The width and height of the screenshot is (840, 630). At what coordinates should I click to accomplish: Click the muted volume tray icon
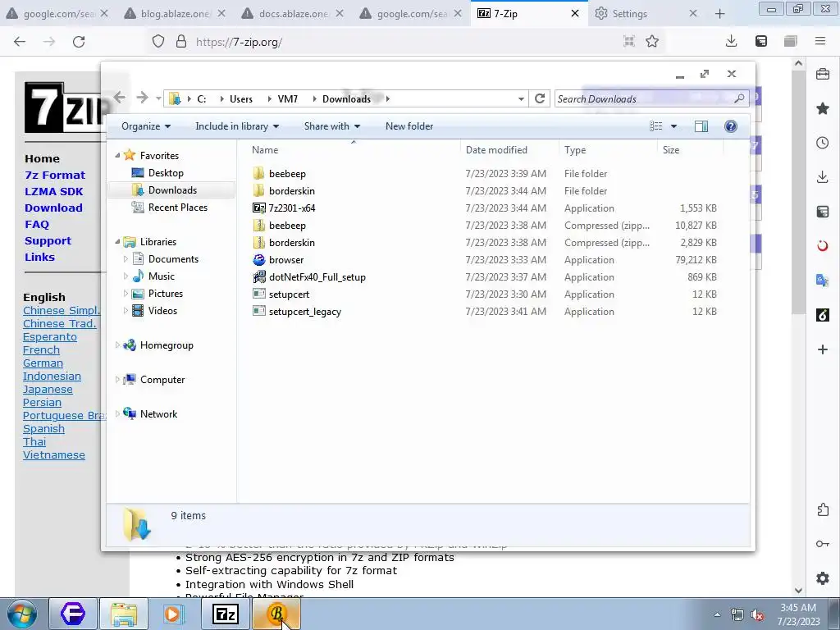757,615
